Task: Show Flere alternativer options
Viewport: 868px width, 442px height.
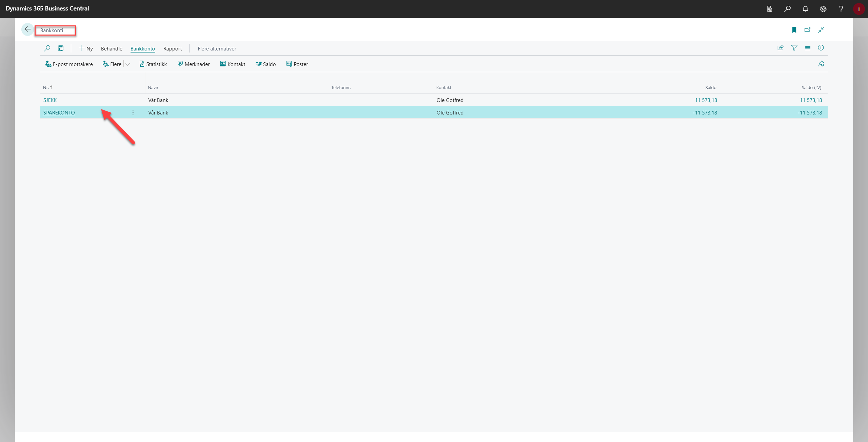Action: [217, 48]
